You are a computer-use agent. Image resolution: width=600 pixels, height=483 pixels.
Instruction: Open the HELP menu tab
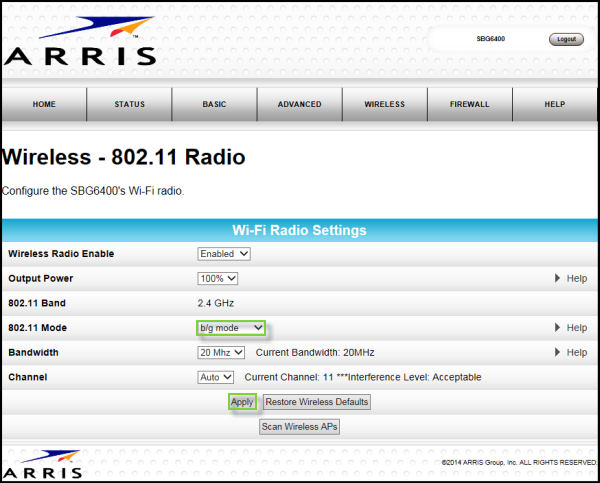[554, 104]
